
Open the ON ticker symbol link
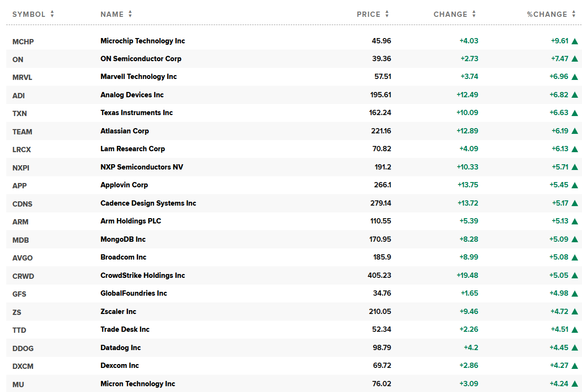[18, 59]
